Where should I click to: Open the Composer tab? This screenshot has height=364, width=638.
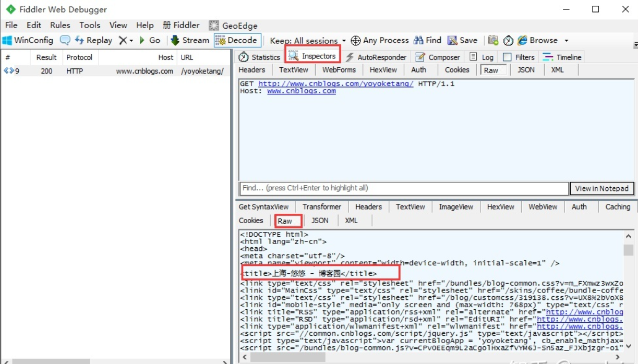(x=437, y=57)
